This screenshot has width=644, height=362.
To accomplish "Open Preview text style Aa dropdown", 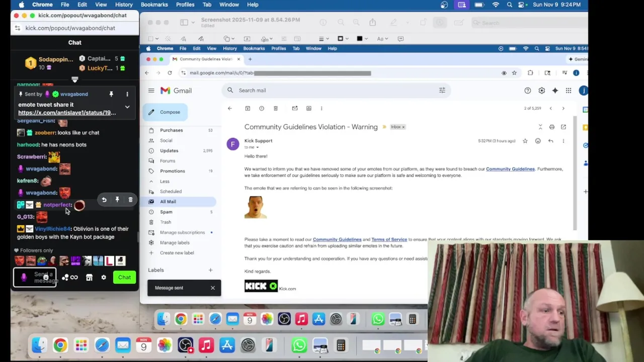I will 381,39.
